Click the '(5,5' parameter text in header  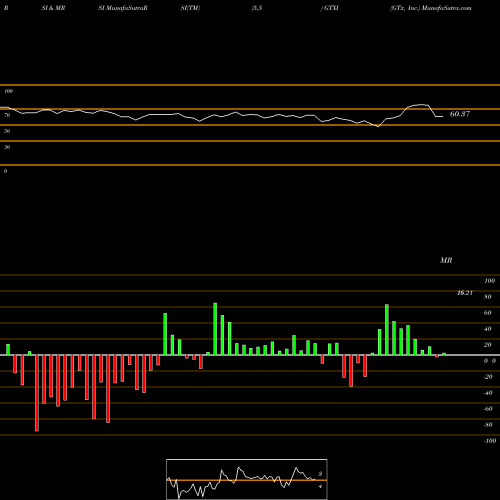[257, 8]
